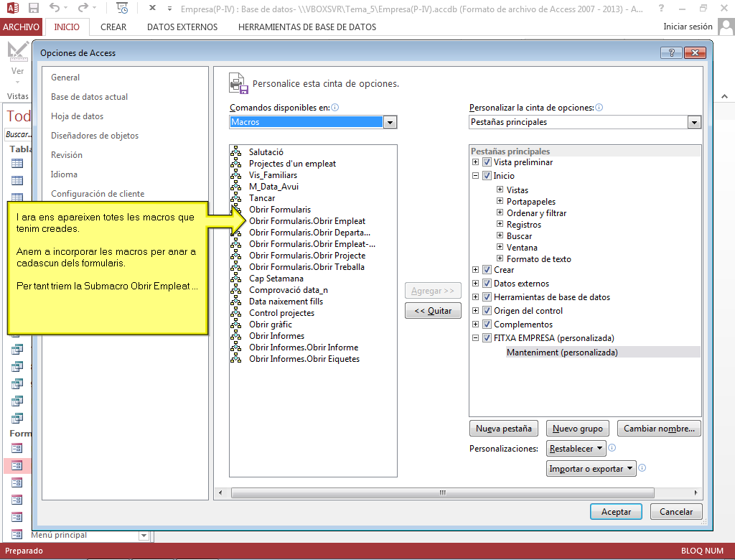Screen dimensions: 735x560
Task: Click the Quitar button
Action: click(x=433, y=310)
